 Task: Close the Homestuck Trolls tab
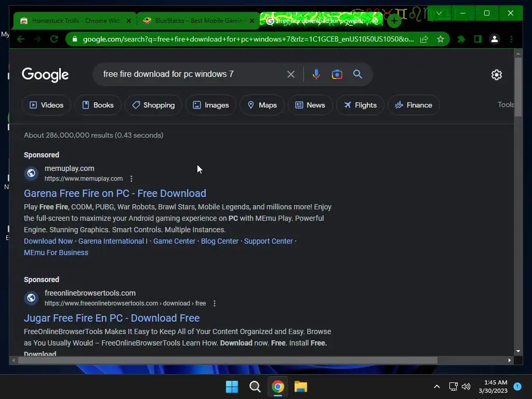(129, 21)
